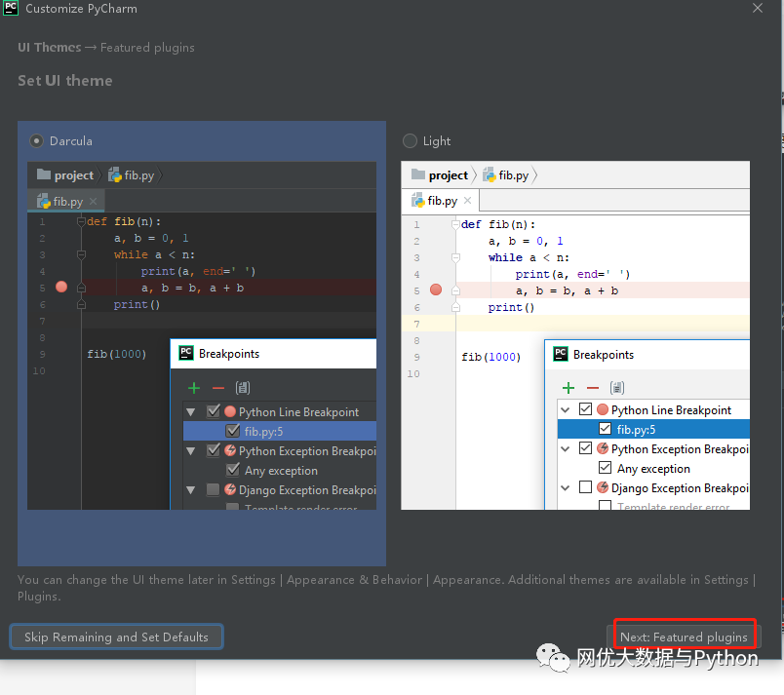
Task: Select the Light theme radio button
Action: [410, 141]
